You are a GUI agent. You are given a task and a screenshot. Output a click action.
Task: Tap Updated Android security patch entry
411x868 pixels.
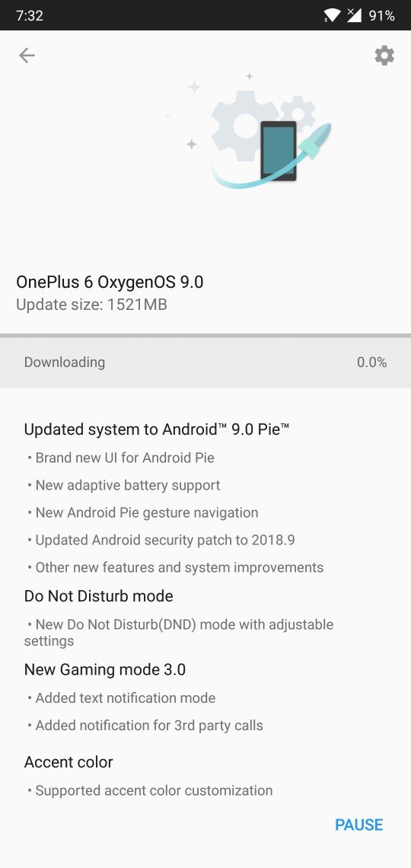(x=161, y=541)
